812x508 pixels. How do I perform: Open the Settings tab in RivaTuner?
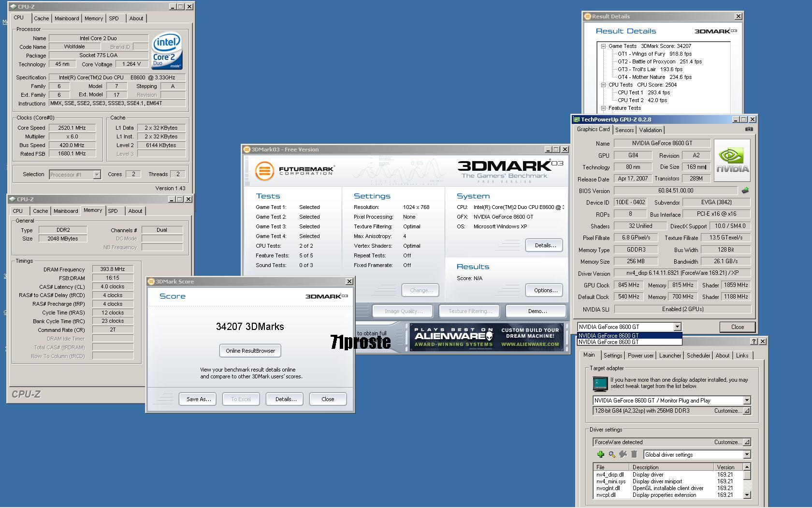coord(612,356)
